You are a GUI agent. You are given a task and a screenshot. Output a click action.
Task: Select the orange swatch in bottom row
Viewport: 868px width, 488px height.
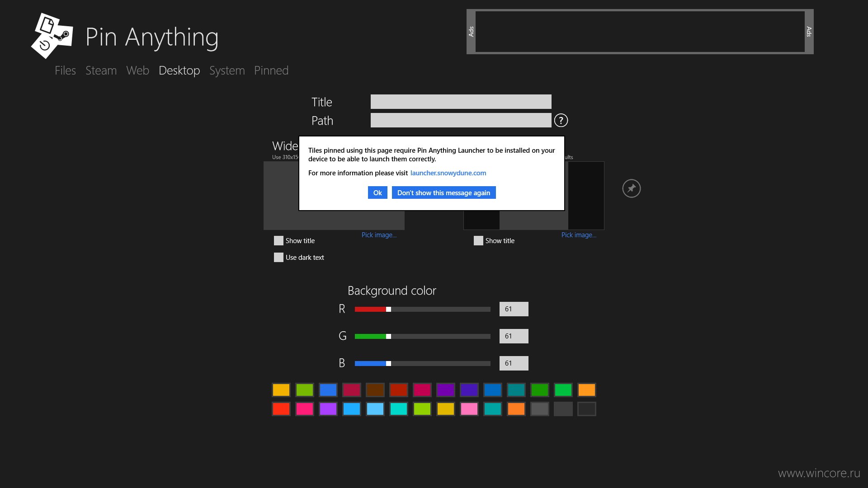[516, 409]
